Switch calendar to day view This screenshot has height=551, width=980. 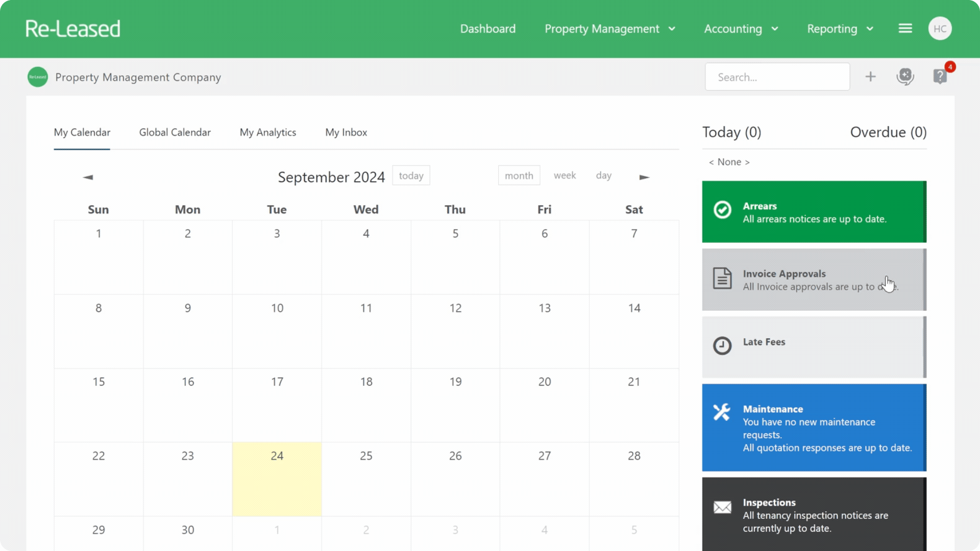[604, 176]
